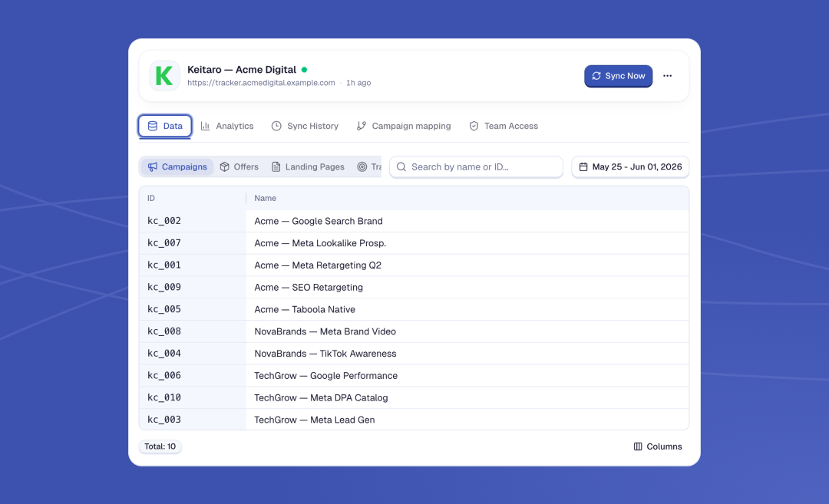Click the Keitaro K logo

click(x=164, y=76)
